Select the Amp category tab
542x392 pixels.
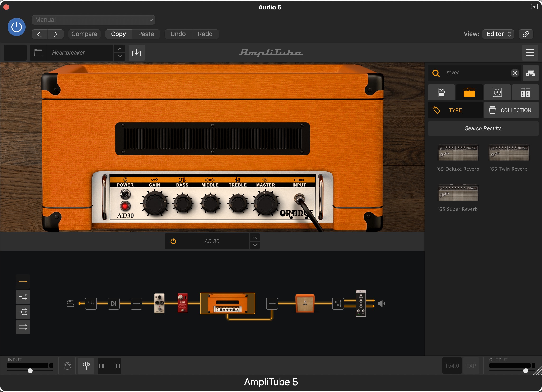(469, 92)
